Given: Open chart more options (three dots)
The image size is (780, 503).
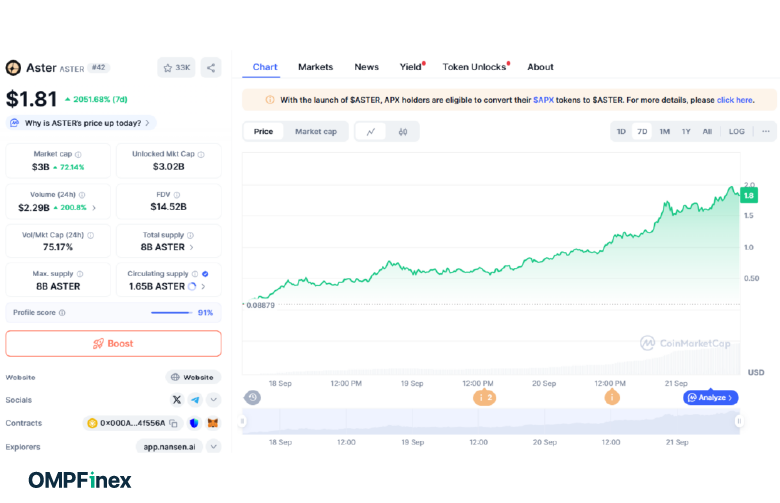Looking at the screenshot, I should click(x=766, y=131).
